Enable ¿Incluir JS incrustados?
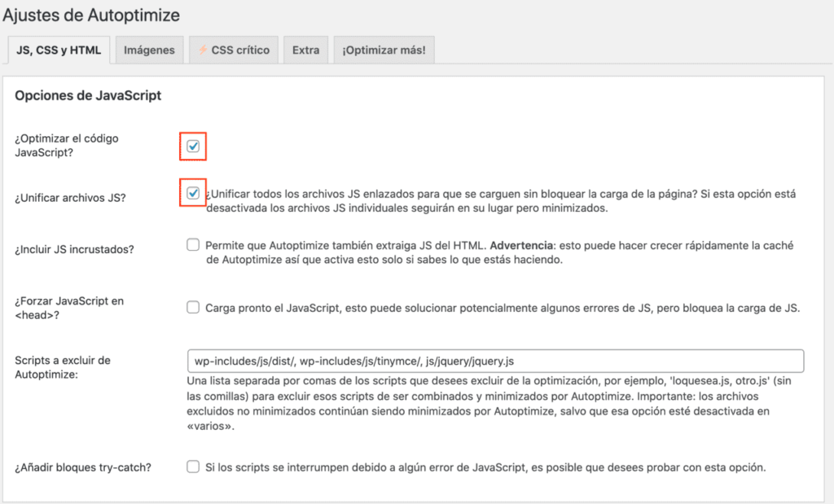Image resolution: width=834 pixels, height=504 pixels. [x=193, y=243]
